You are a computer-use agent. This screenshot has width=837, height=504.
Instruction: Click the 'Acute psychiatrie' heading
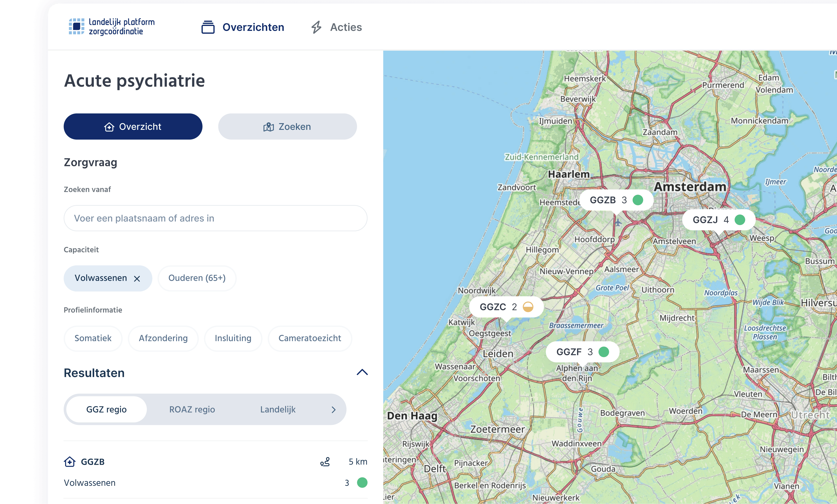pos(135,81)
